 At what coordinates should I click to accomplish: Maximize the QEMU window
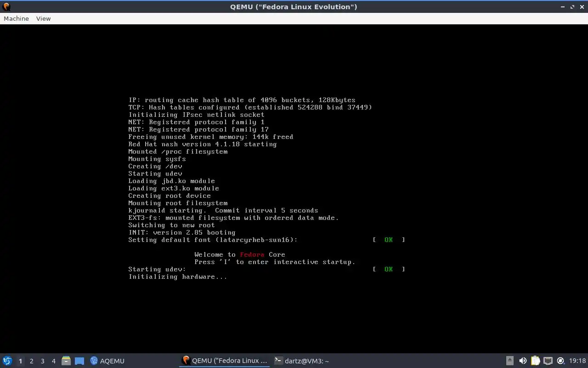point(572,7)
